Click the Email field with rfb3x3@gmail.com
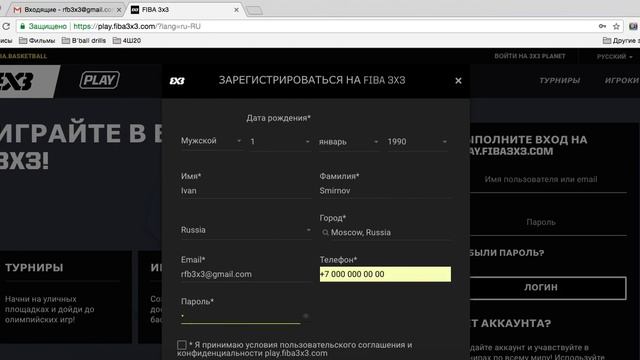The width and height of the screenshot is (640, 360). click(246, 274)
